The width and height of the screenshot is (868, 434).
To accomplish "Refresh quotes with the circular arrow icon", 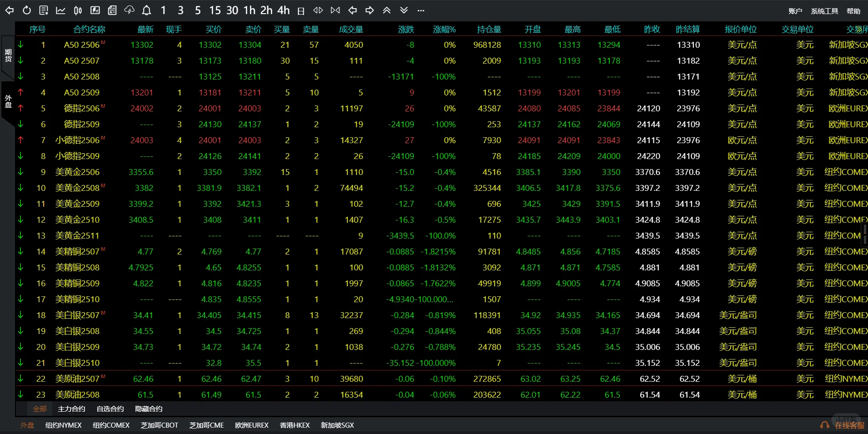I will 27,10.
